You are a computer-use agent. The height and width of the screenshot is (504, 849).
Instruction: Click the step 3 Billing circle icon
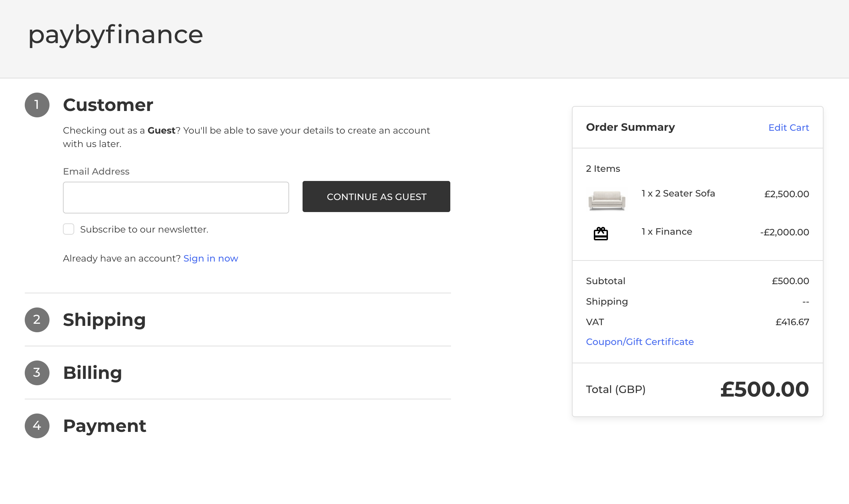37,373
